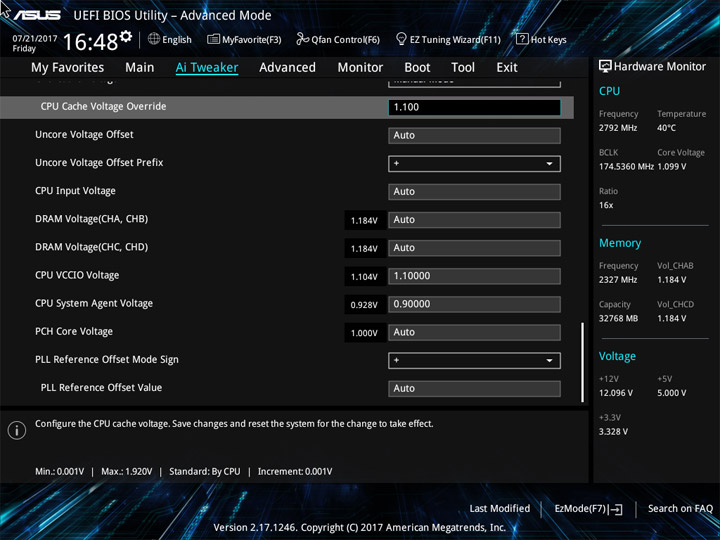720x540 pixels.
Task: Click Last Modified
Action: 500,509
